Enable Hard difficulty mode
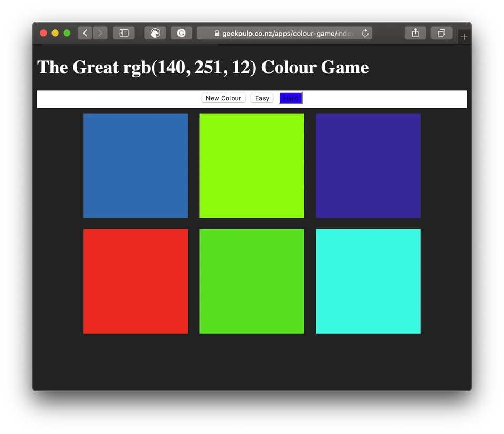504x434 pixels. click(291, 98)
